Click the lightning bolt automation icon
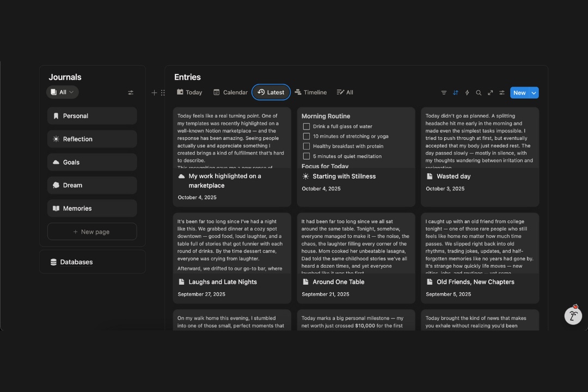588x392 pixels. (467, 93)
